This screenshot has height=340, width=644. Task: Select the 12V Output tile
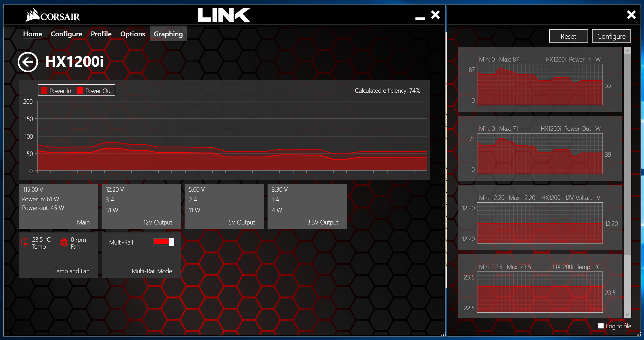click(x=141, y=206)
